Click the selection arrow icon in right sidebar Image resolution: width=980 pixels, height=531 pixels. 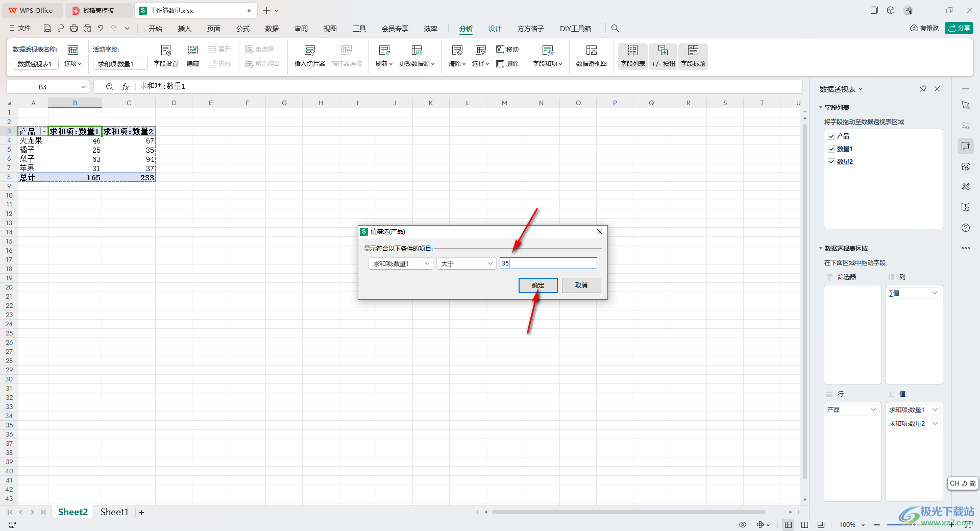coord(966,105)
